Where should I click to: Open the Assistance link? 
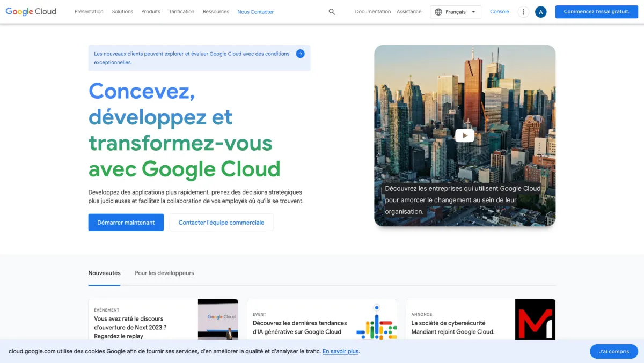tap(409, 12)
